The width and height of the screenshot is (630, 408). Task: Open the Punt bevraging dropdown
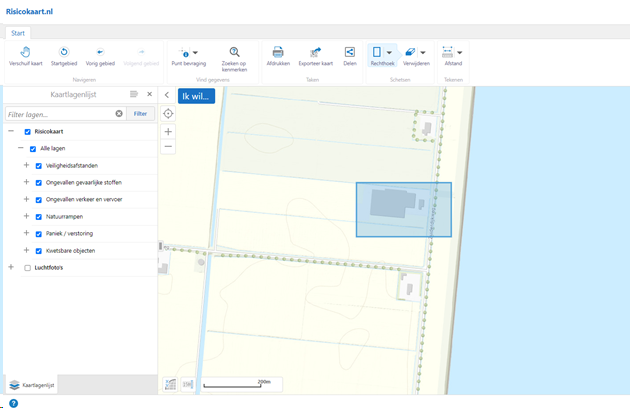pos(195,52)
